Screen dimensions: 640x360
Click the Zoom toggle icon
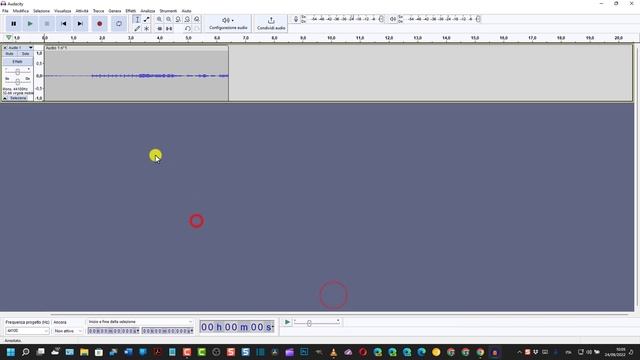tap(197, 19)
